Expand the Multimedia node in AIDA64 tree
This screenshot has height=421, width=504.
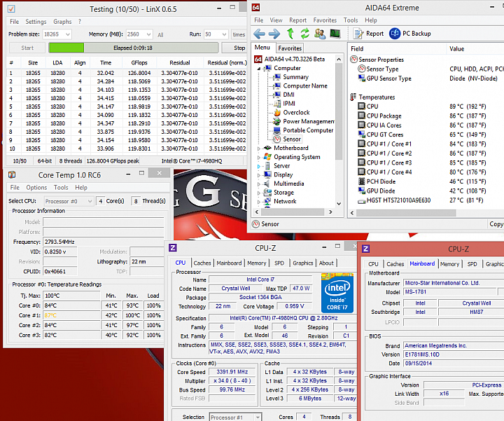259,184
